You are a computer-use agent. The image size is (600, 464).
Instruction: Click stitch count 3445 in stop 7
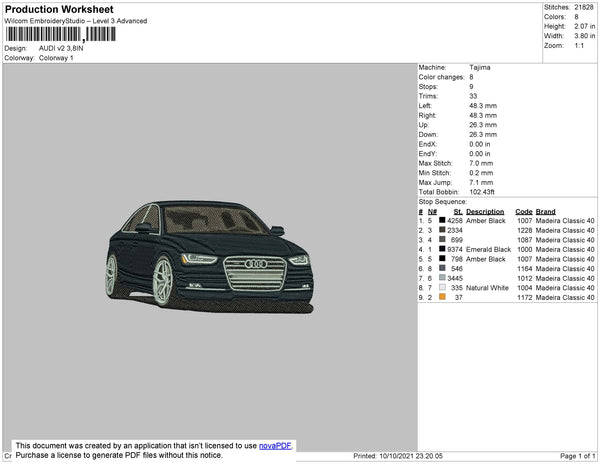pos(455,278)
